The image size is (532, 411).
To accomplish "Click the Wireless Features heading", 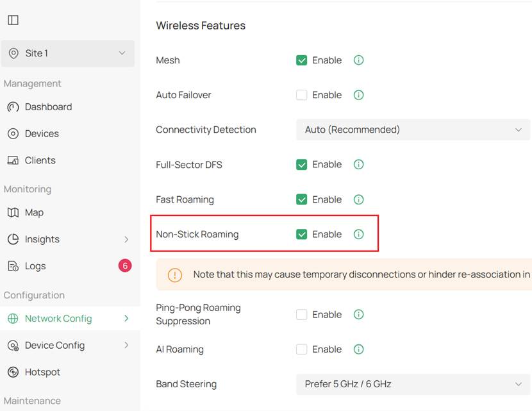I will [201, 26].
